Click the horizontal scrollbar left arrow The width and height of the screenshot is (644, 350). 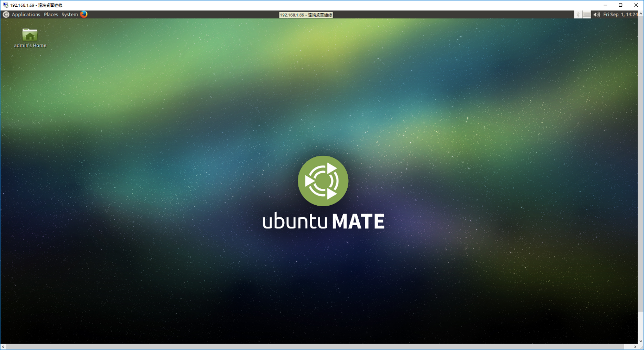3,346
